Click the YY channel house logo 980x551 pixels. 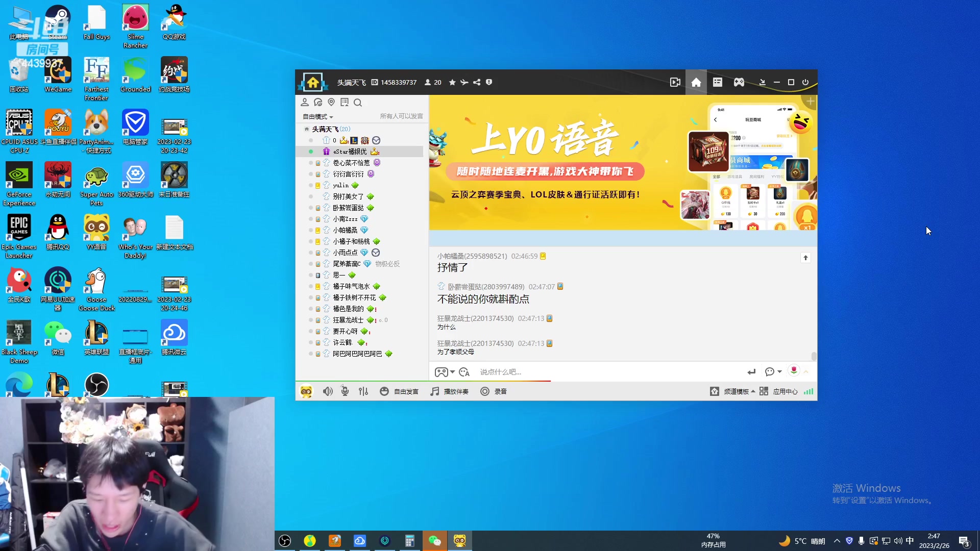(x=312, y=82)
